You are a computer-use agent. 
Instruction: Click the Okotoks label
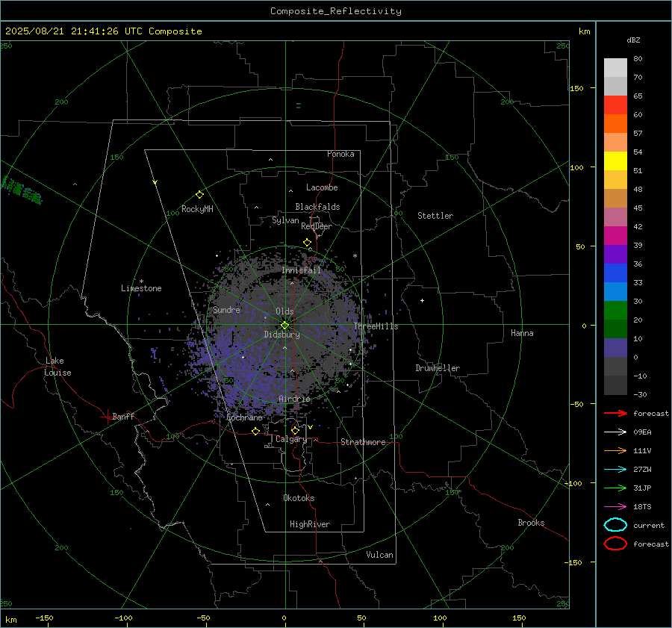[299, 498]
